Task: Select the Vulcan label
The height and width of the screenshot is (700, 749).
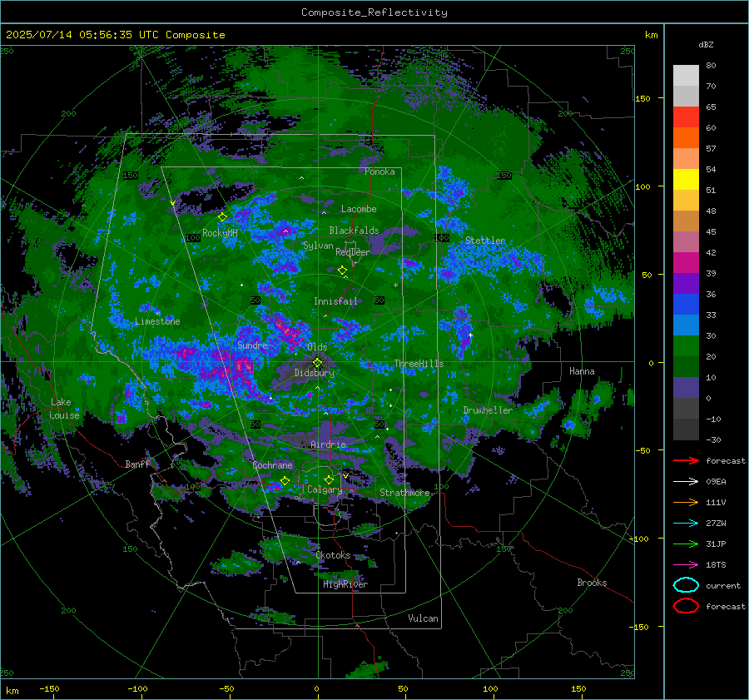Action: pyautogui.click(x=423, y=618)
